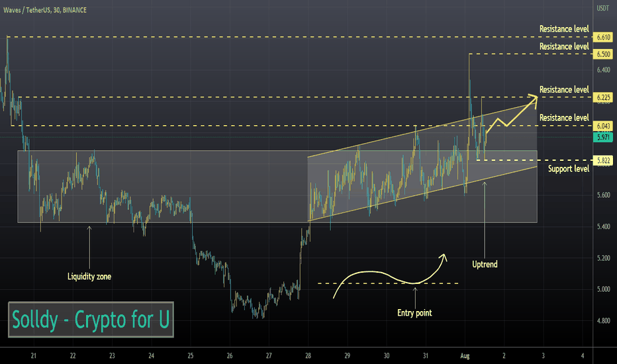Viewport: 617px width, 364px height.
Task: Select the 5.200 price axis value
Action: 603,258
